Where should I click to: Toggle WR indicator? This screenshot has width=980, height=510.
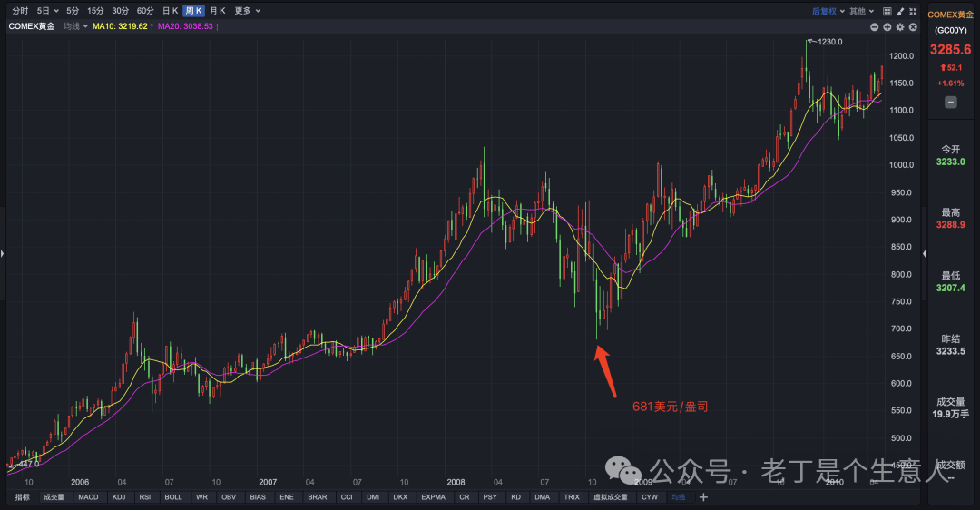click(x=201, y=497)
